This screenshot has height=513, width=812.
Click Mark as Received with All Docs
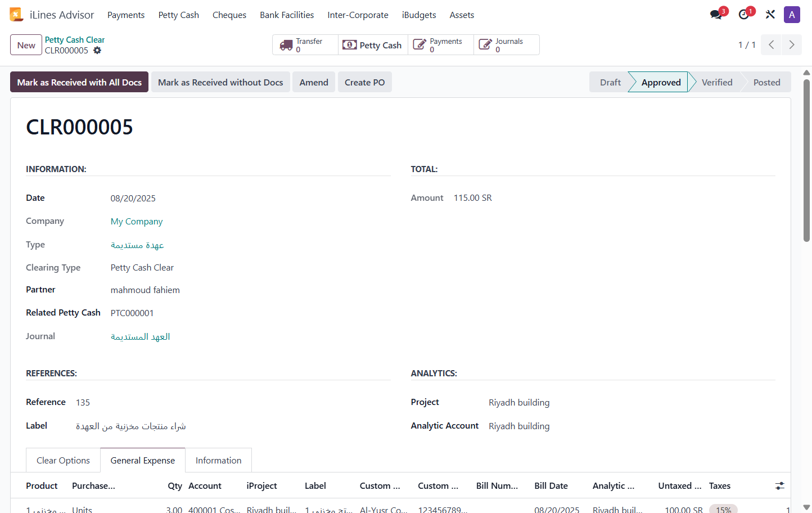(x=79, y=82)
